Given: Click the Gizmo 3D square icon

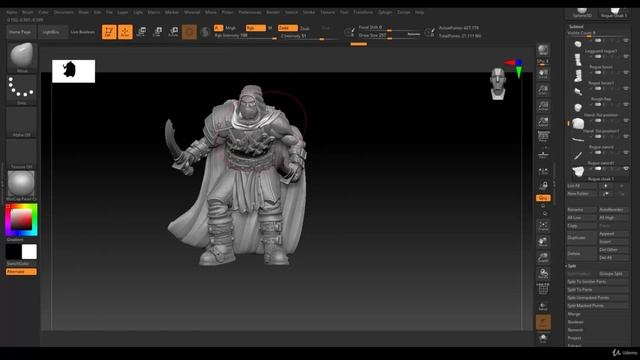Looking at the screenshot, I should click(189, 32).
